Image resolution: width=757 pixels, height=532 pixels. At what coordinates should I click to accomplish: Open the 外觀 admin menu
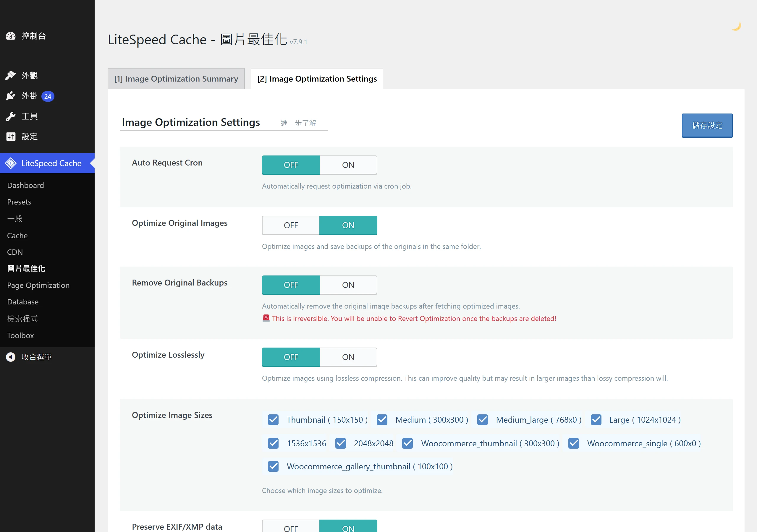point(47,75)
